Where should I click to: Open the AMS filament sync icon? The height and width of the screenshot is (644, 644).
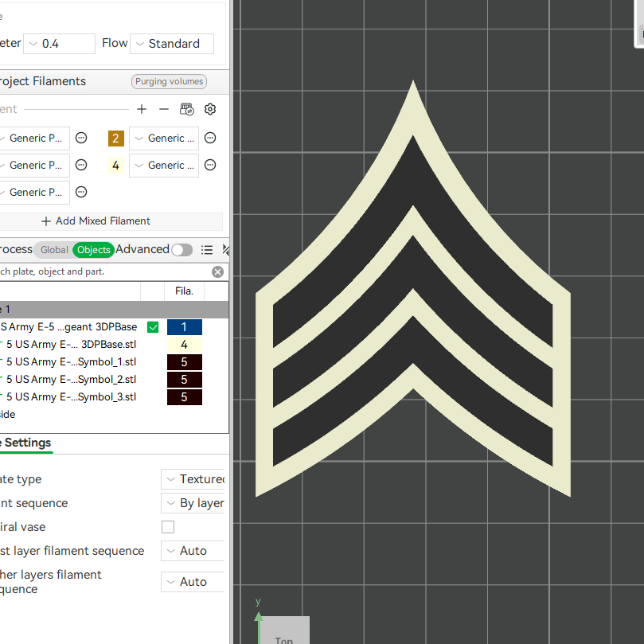(x=187, y=109)
